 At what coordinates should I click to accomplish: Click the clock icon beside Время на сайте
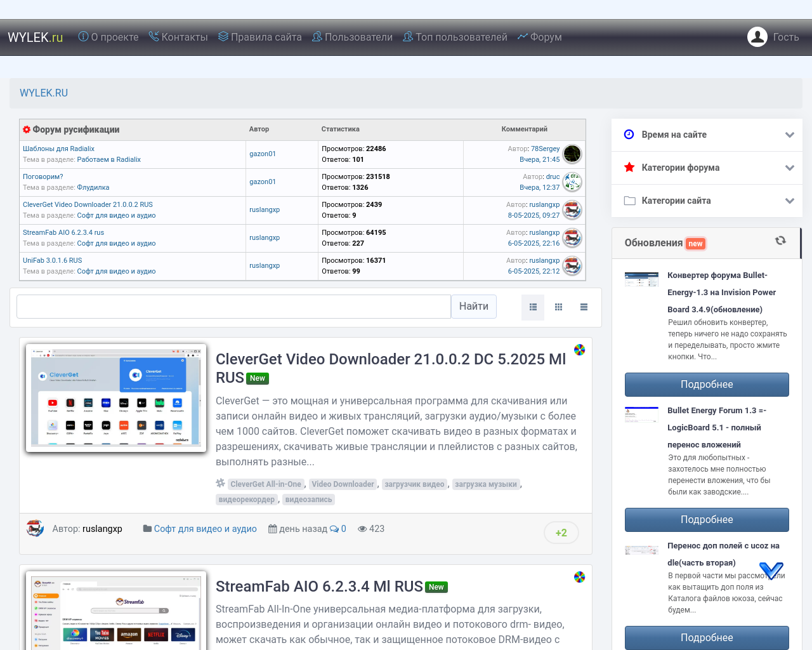tap(629, 135)
